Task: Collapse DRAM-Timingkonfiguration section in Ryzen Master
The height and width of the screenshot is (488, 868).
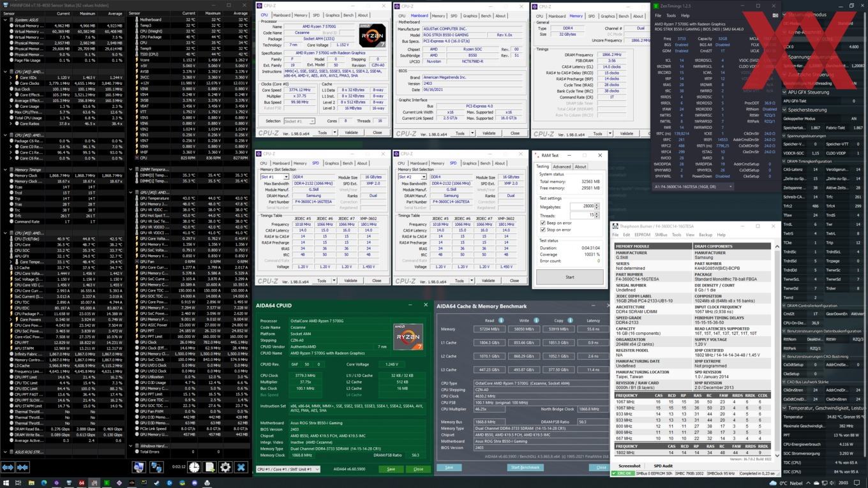Action: 785,161
